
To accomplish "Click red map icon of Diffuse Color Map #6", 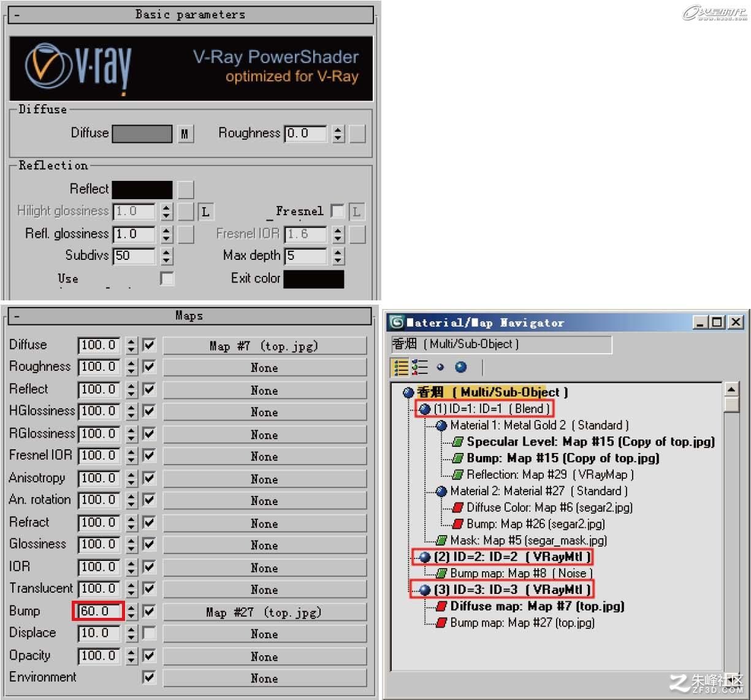I will [x=457, y=508].
